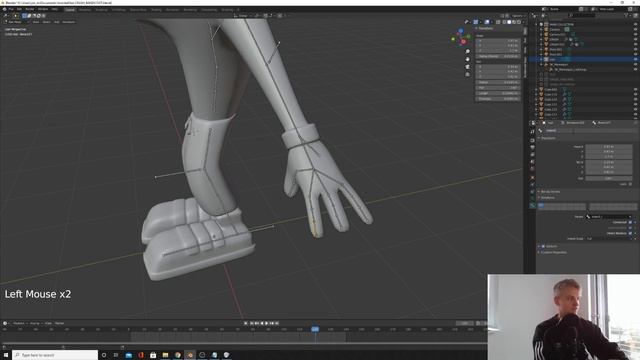This screenshot has width=640, height=360.
Task: Select wireframe viewport shading
Action: coord(504,22)
